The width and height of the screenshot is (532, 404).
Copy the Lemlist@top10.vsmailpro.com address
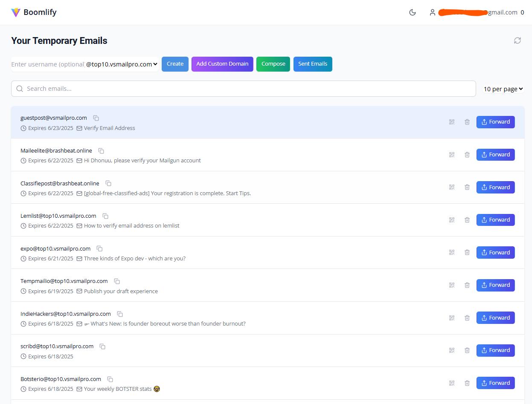pos(105,216)
